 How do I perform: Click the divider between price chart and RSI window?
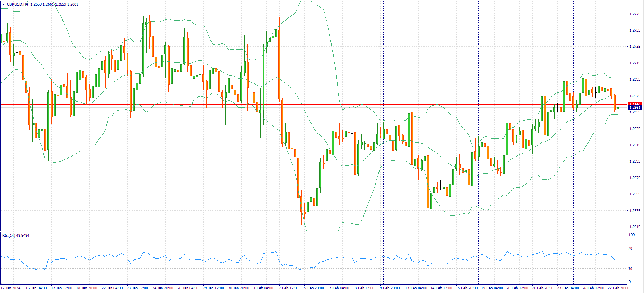click(316, 231)
